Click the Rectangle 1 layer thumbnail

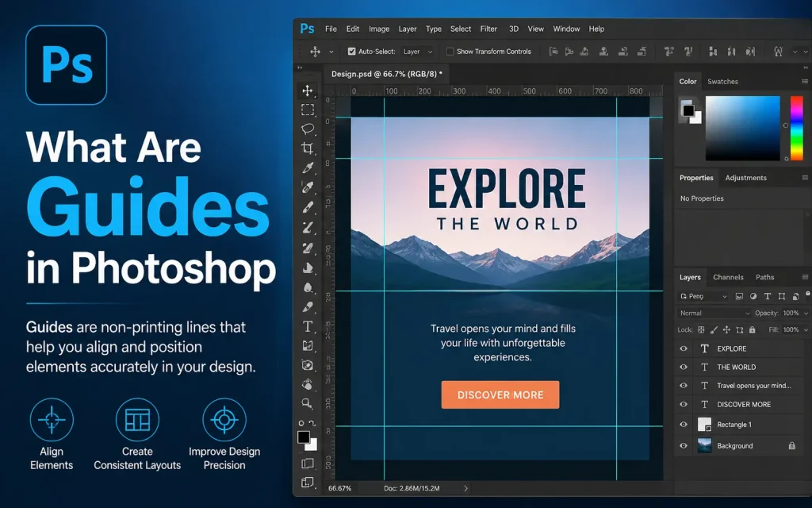pyautogui.click(x=704, y=424)
